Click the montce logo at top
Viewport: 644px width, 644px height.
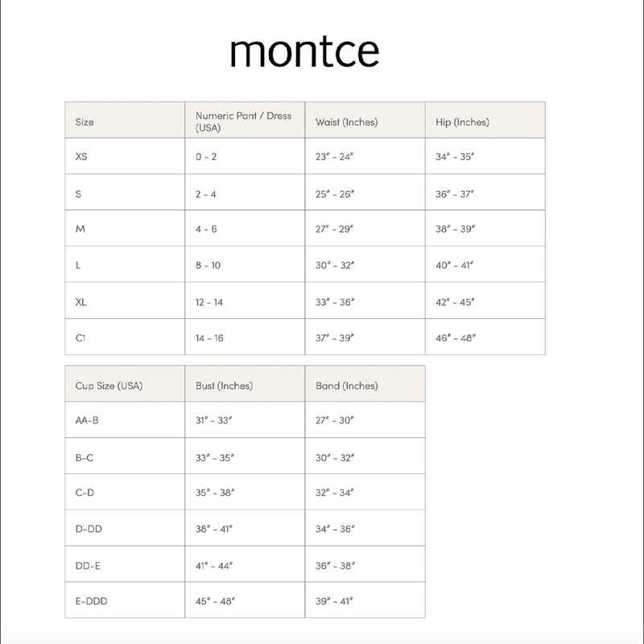click(x=304, y=52)
